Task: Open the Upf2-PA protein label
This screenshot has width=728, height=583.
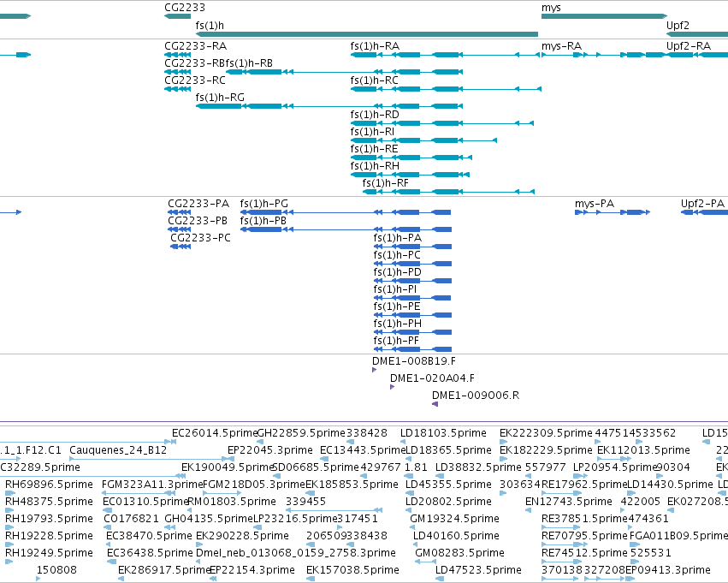Action: tap(702, 204)
